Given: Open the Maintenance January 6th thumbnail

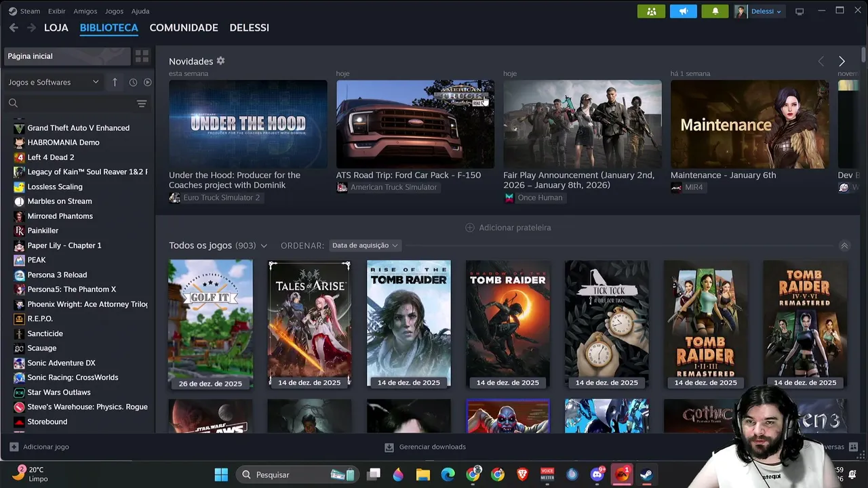Looking at the screenshot, I should click(x=749, y=124).
